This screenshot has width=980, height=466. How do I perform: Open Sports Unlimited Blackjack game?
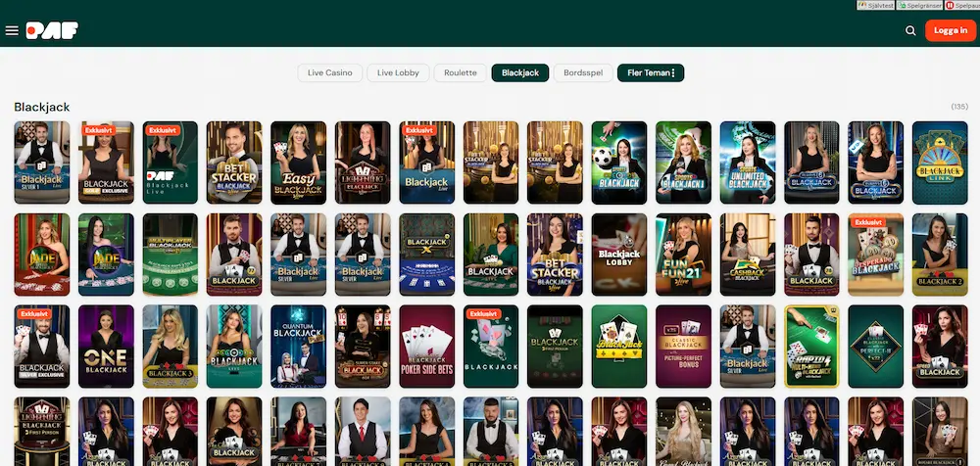[748, 163]
